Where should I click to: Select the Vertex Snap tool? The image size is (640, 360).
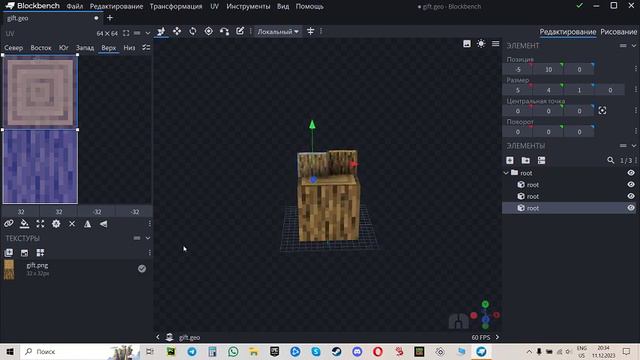[224, 31]
